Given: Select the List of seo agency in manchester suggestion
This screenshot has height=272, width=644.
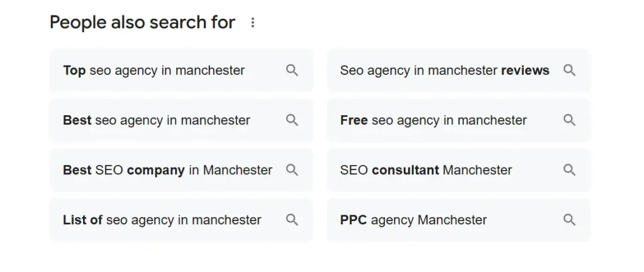Looking at the screenshot, I should coord(181,220).
